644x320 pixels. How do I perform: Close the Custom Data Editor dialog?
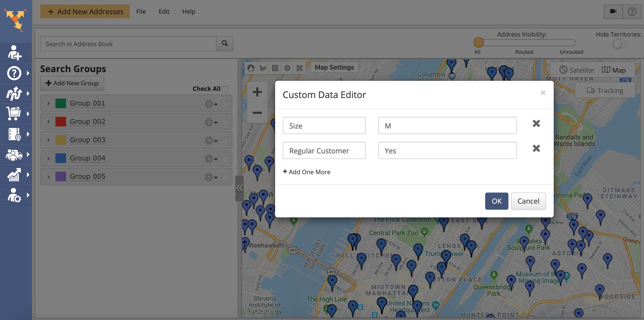click(x=543, y=93)
